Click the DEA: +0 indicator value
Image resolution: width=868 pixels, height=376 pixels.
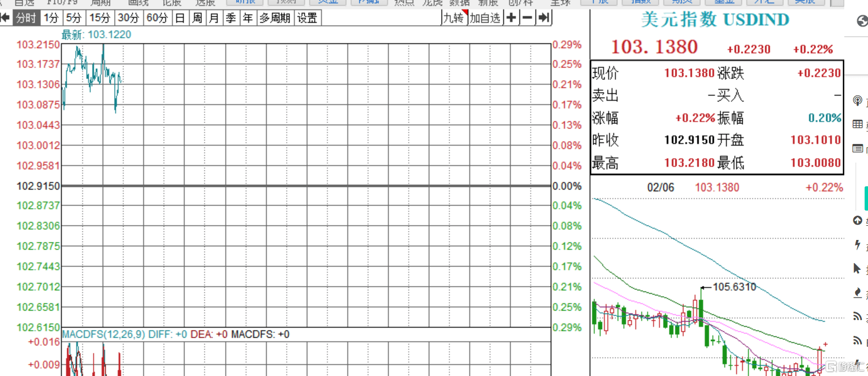pyautogui.click(x=209, y=334)
